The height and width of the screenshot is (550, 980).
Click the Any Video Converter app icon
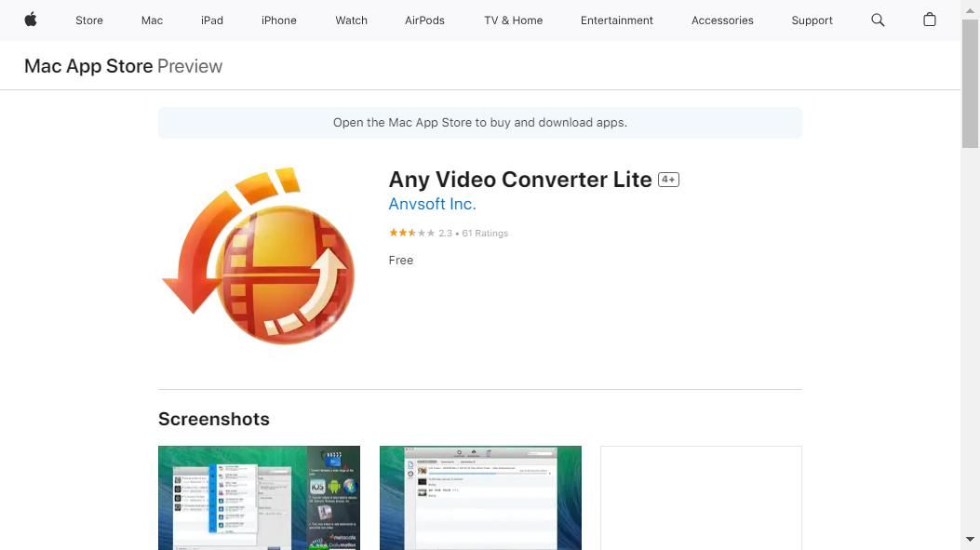click(x=259, y=257)
